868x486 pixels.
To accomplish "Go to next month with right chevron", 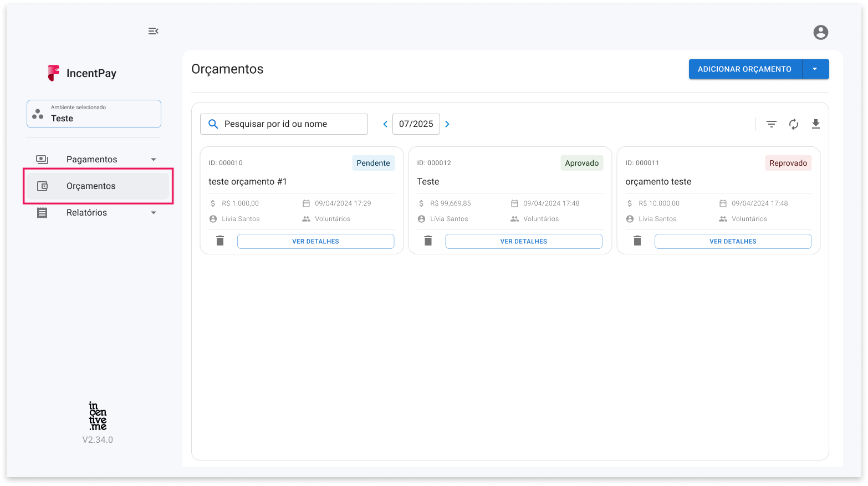I will (x=447, y=124).
